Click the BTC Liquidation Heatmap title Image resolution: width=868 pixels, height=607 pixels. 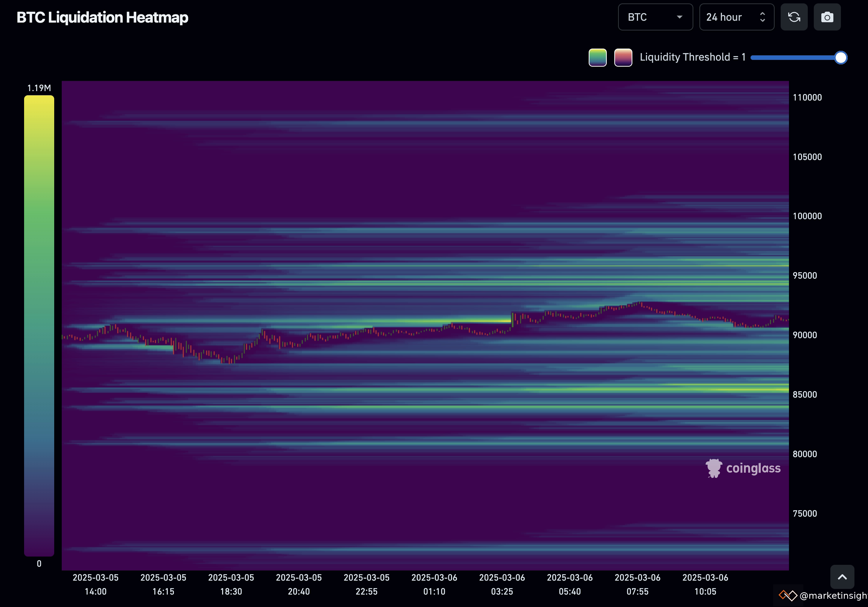[x=102, y=17]
